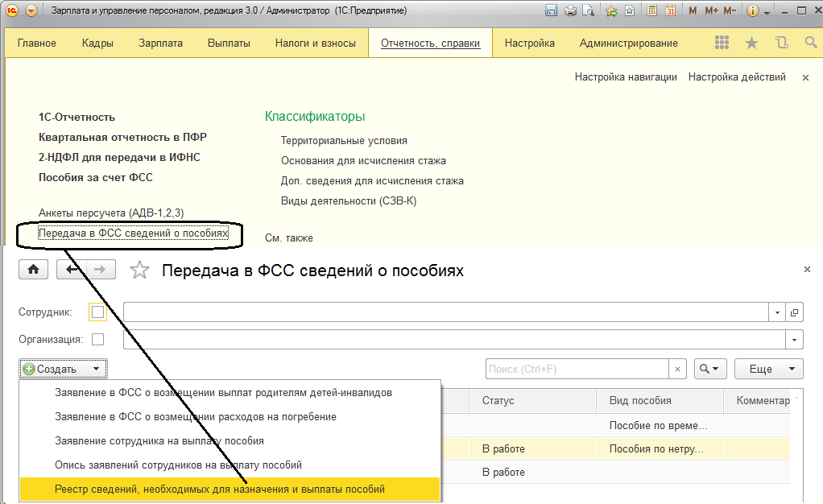Click the home button in form toolbar
Viewport: 823px width, 504px height.
pyautogui.click(x=33, y=270)
